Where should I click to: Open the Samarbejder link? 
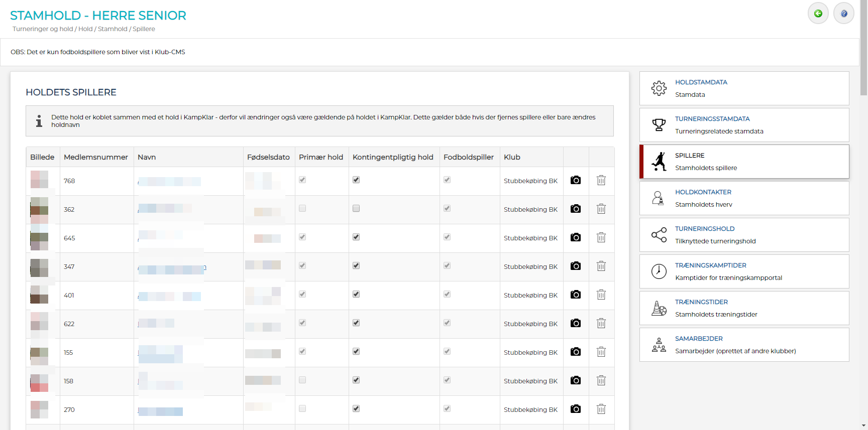[x=699, y=339]
